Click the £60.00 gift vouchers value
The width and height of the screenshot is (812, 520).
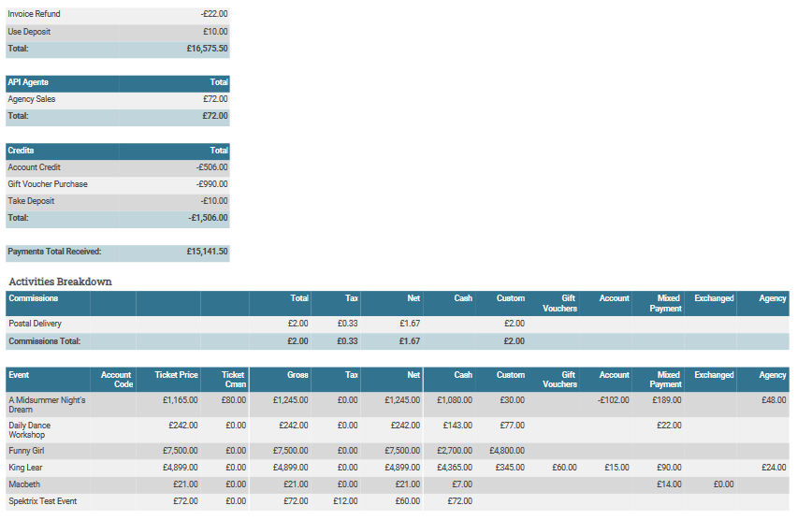pyautogui.click(x=564, y=468)
